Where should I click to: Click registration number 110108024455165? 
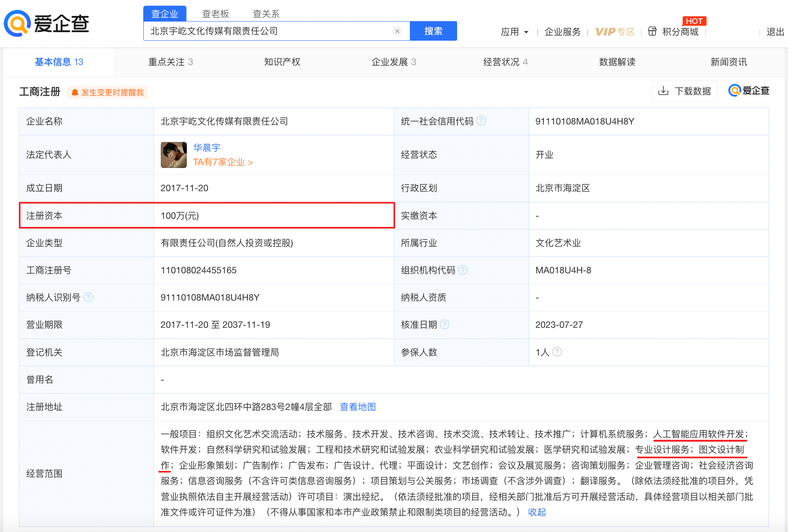coord(199,270)
